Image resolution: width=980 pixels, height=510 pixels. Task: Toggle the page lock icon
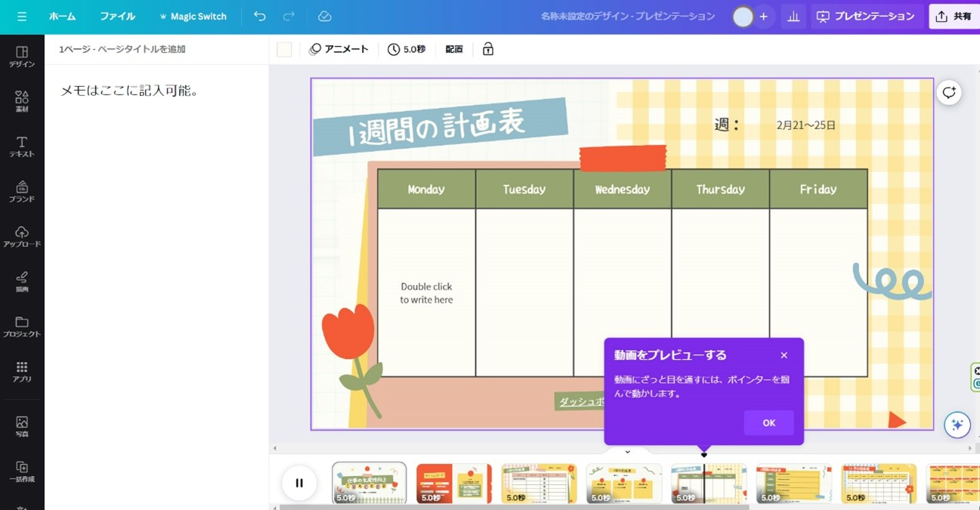(x=488, y=49)
